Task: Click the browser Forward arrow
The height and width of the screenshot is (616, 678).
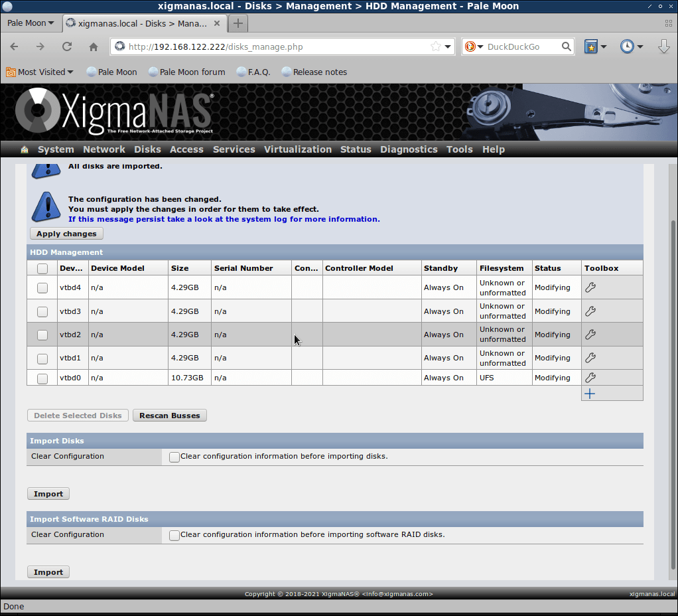Action: [x=40, y=46]
